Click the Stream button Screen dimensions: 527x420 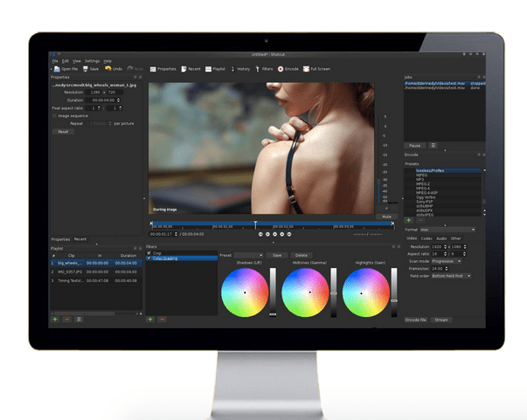441,320
